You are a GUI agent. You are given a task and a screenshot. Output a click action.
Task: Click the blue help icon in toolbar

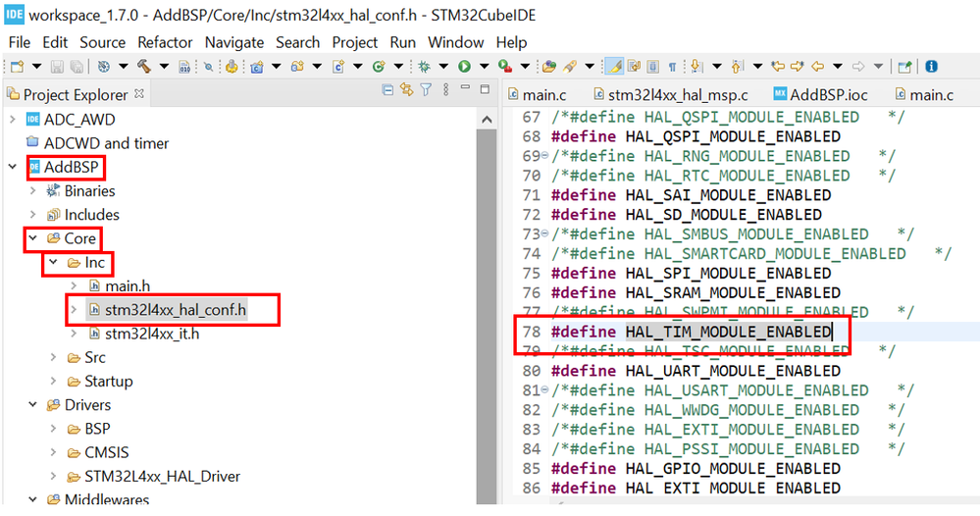point(931,67)
